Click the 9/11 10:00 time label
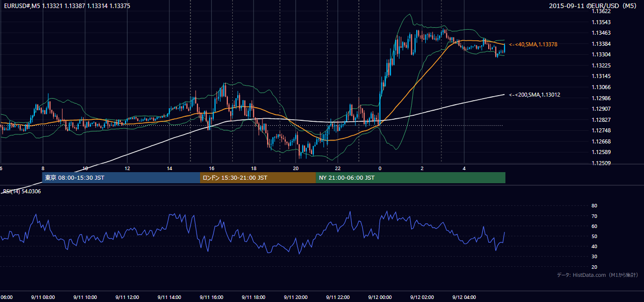 click(85, 297)
